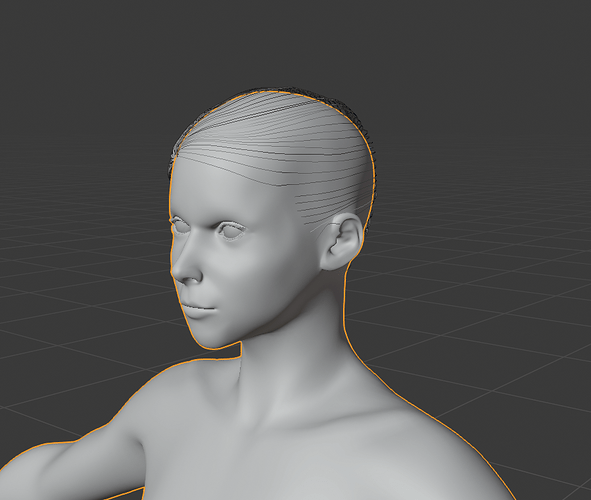Click the model's visible ear

click(341, 242)
